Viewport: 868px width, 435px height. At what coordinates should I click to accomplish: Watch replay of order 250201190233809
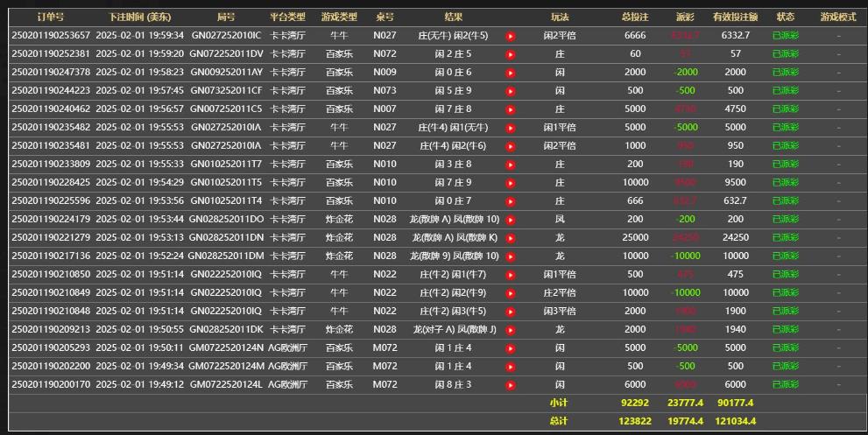[x=511, y=165]
